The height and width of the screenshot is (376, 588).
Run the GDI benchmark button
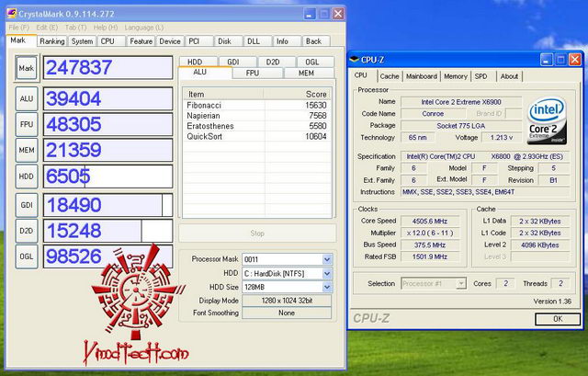coord(27,205)
